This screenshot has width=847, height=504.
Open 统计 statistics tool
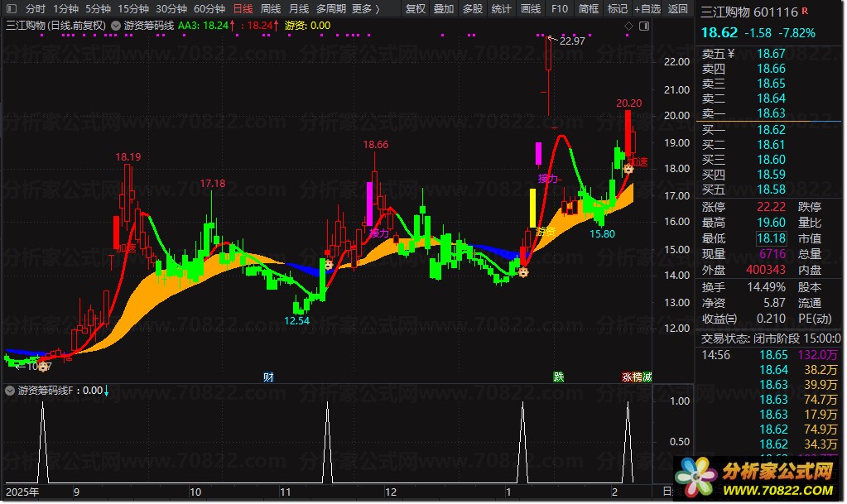click(501, 8)
